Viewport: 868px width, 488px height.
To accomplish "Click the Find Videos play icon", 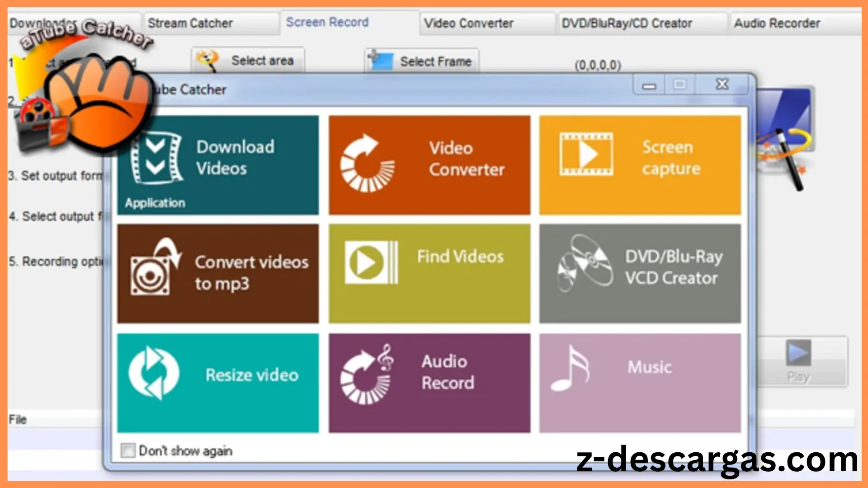I will pos(371,263).
